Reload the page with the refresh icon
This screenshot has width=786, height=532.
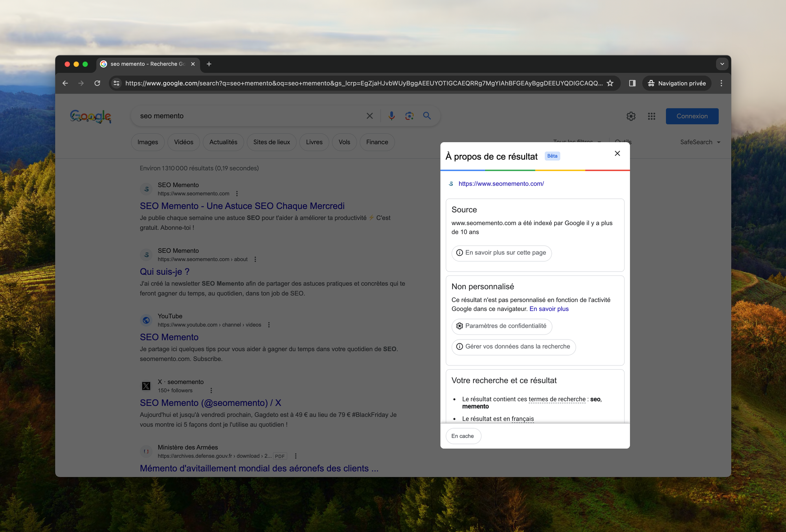pyautogui.click(x=97, y=83)
